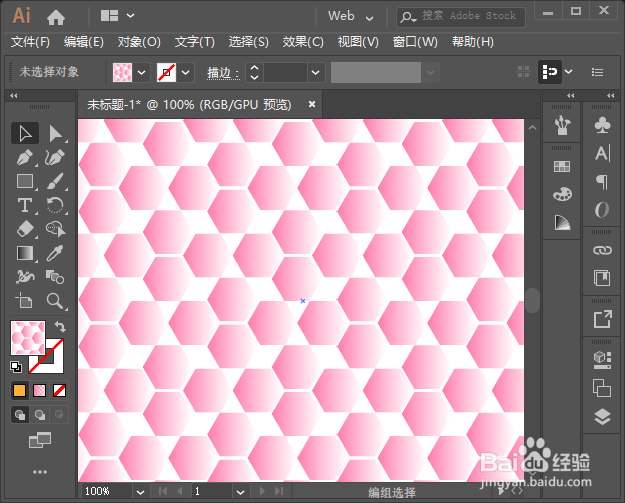Open 视图(V) menu
The width and height of the screenshot is (625, 503).
click(x=358, y=42)
